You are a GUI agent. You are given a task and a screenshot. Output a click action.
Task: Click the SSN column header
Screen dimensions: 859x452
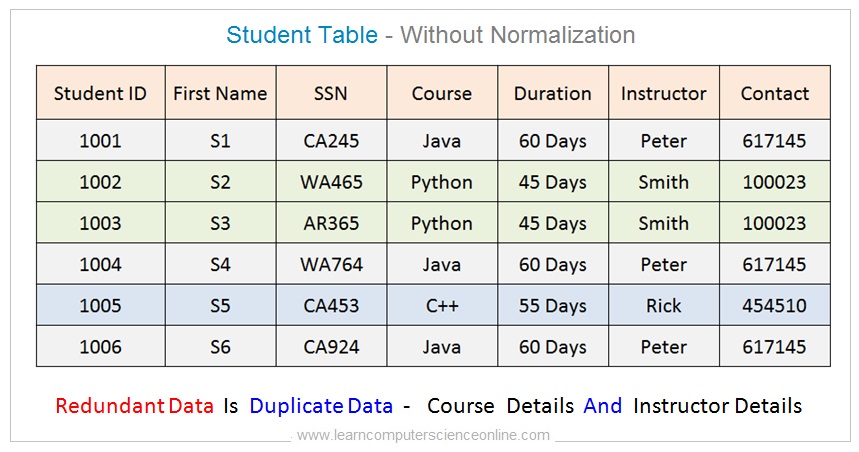(x=332, y=93)
